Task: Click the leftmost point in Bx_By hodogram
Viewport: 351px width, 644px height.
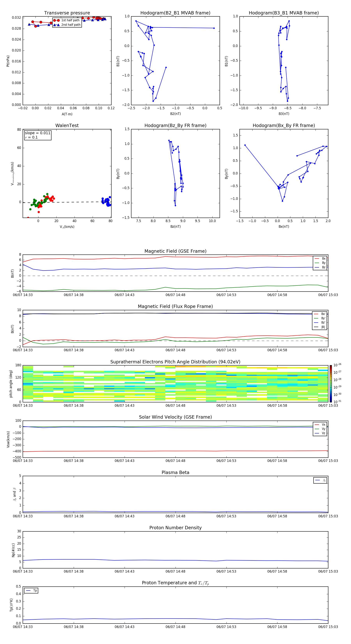Action: [245, 145]
